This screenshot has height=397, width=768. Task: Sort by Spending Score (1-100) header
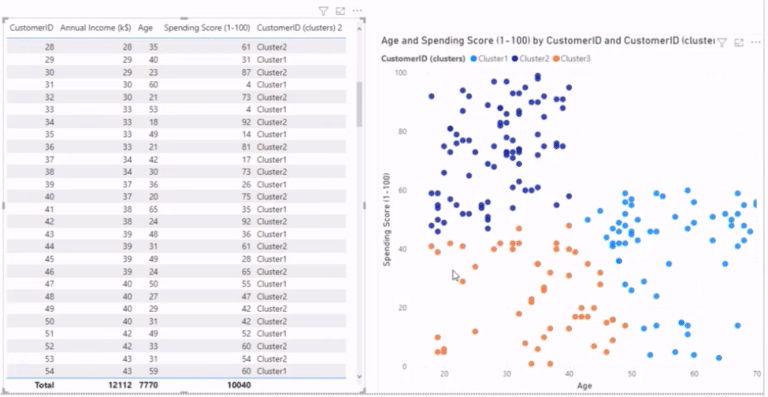tap(207, 28)
